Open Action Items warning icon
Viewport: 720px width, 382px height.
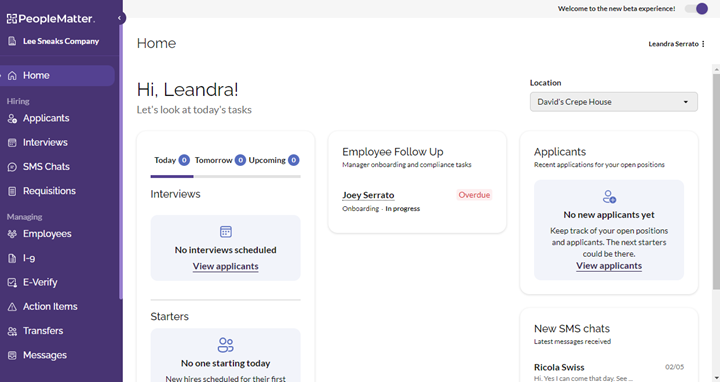[x=12, y=307]
